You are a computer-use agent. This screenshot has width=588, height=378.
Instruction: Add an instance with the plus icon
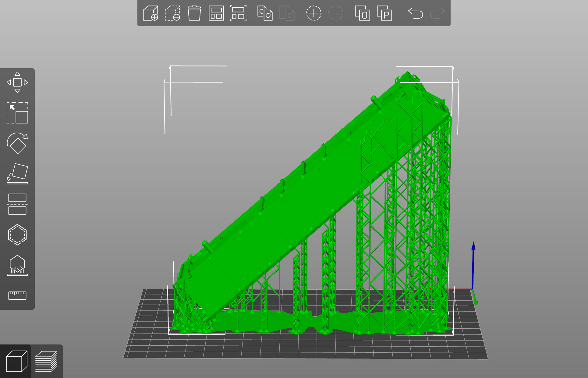click(x=313, y=13)
